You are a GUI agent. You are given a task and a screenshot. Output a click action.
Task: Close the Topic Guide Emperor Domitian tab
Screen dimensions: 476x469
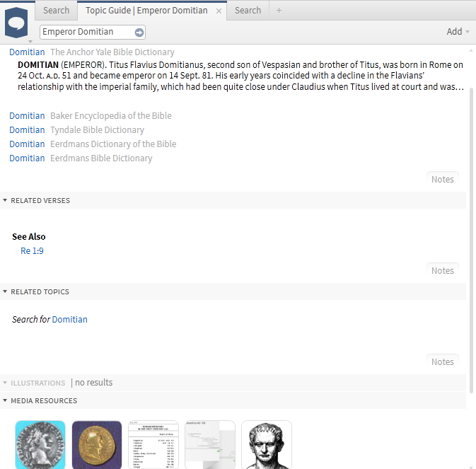point(219,11)
